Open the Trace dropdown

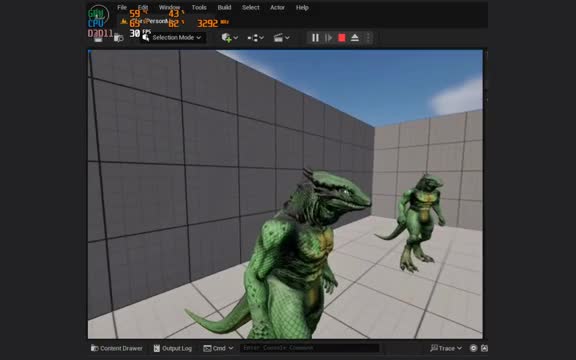[x=446, y=348]
